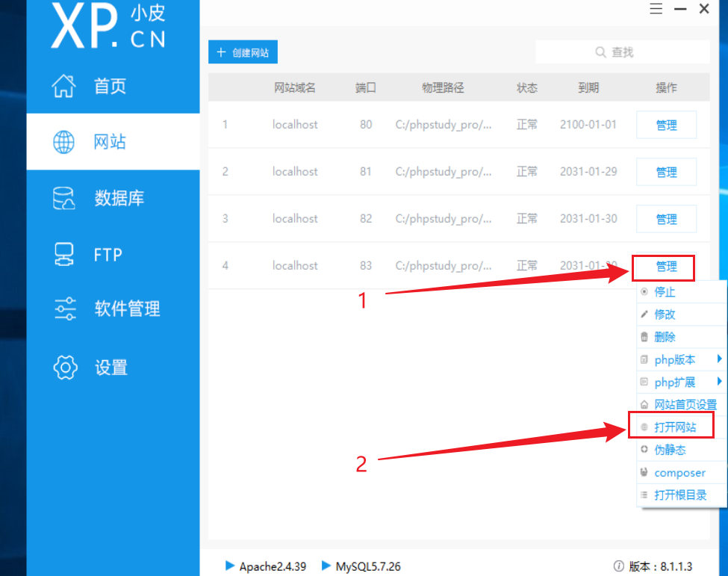Image resolution: width=728 pixels, height=576 pixels.
Task: Open 设置 section in sidebar
Action: [113, 368]
